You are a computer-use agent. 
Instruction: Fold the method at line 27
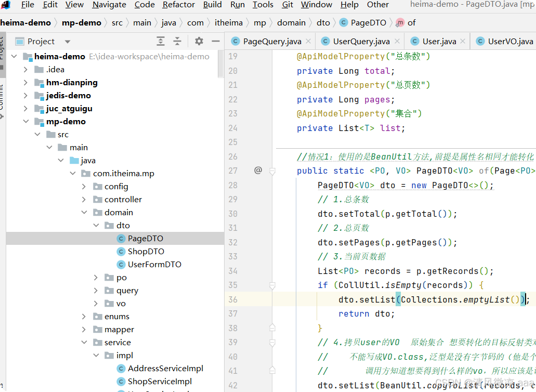272,171
